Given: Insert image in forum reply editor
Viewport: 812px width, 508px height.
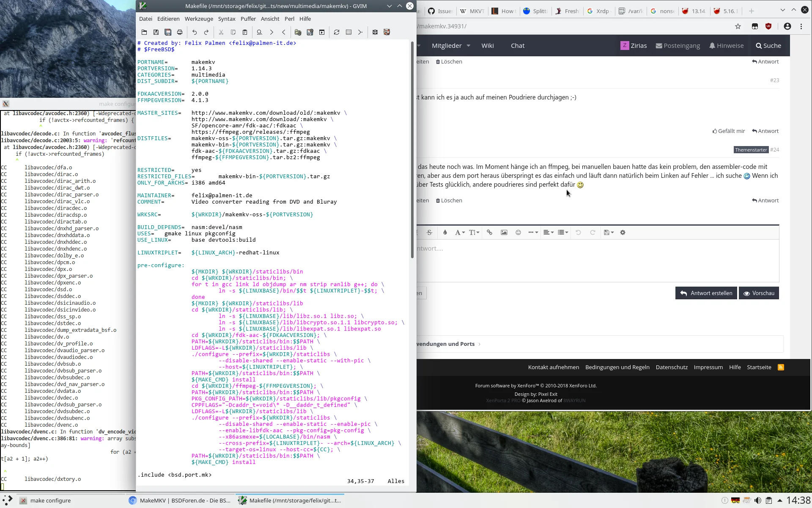Looking at the screenshot, I should (504, 232).
